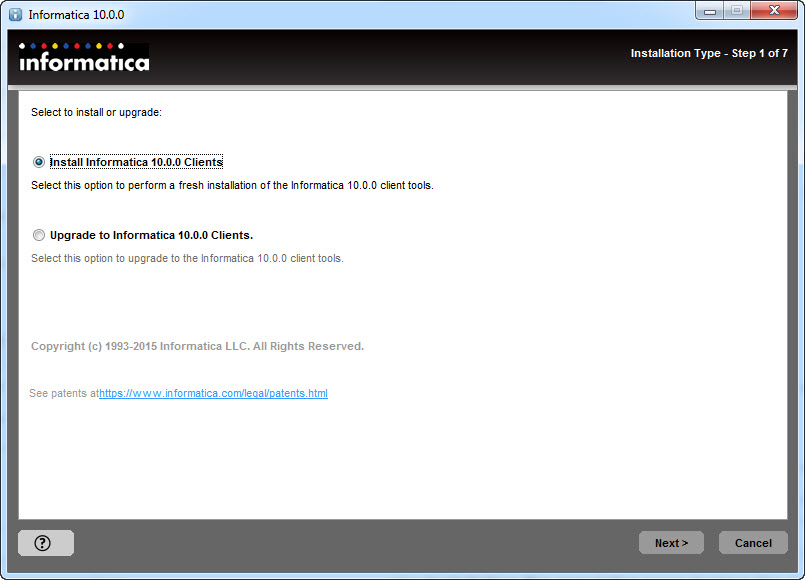The height and width of the screenshot is (580, 805).
Task: Open help with the question mark button
Action: click(46, 543)
